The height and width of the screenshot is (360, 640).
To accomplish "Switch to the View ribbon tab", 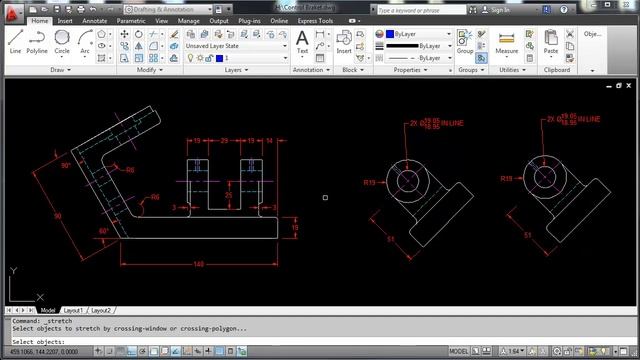I will point(162,21).
